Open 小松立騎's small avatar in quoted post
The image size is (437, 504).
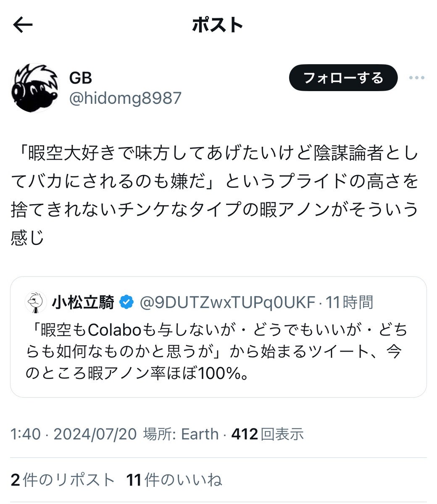click(36, 302)
